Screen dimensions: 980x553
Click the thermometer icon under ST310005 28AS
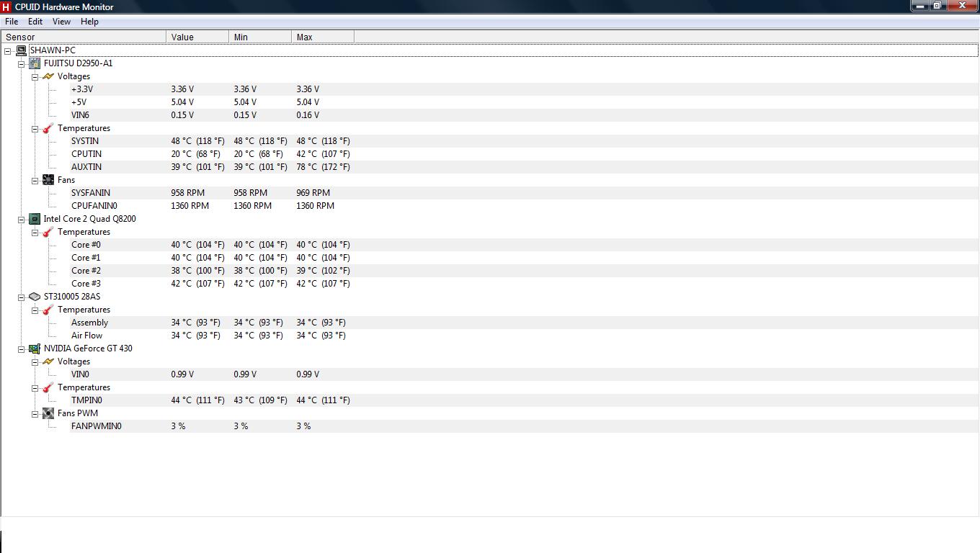coord(48,310)
